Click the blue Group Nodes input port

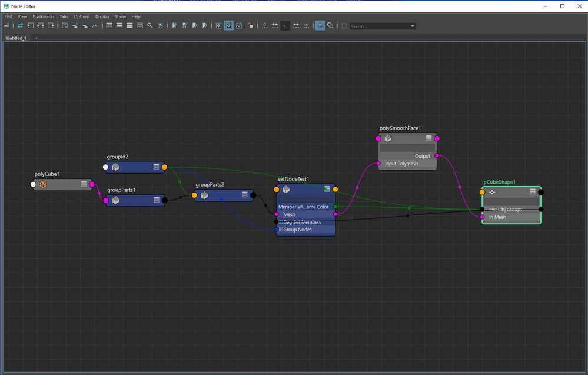point(277,229)
